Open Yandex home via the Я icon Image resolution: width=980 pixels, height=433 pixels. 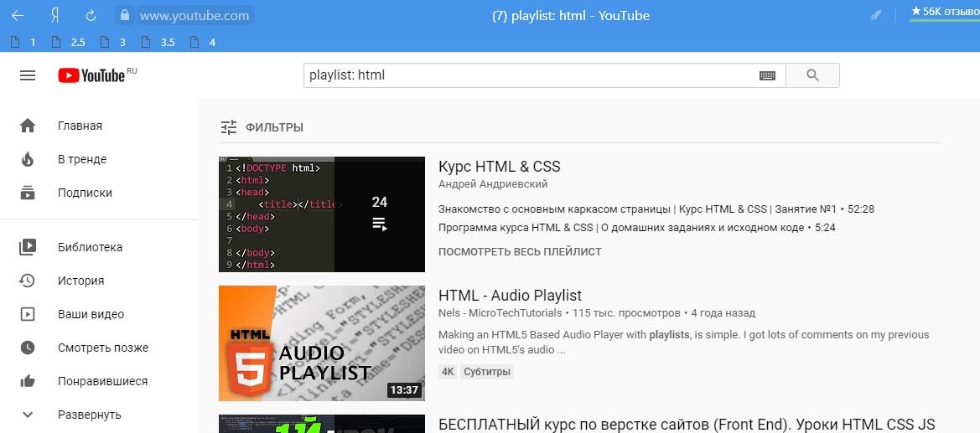tap(54, 16)
